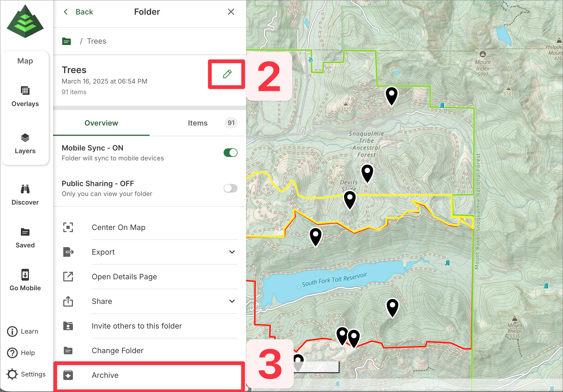Open the Discover binoculars section
563x392 pixels.
[25, 195]
